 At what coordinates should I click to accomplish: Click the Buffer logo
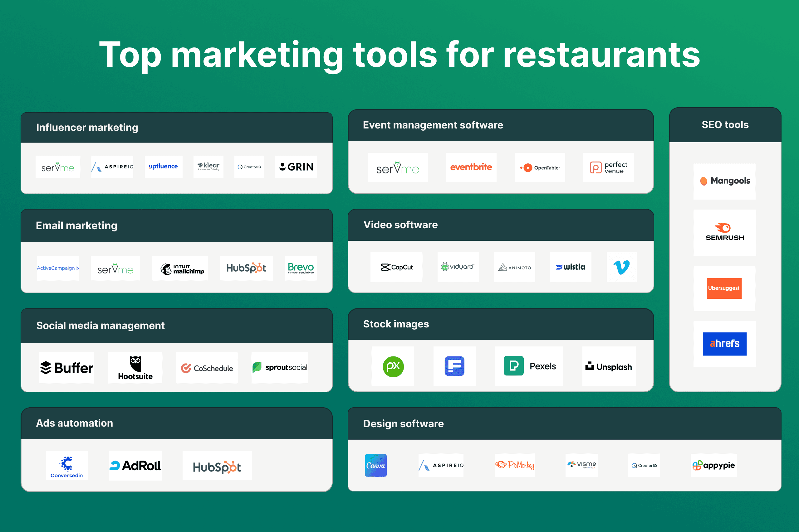pyautogui.click(x=66, y=367)
